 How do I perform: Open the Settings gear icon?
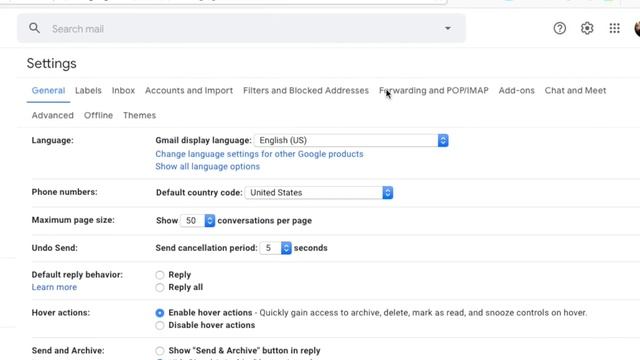(587, 28)
